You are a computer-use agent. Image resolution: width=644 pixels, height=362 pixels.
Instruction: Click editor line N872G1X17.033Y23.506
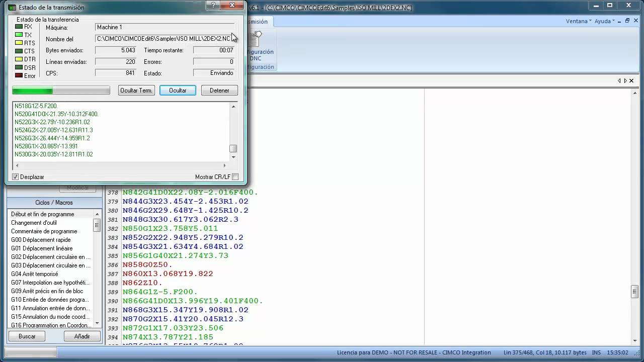[173, 328]
